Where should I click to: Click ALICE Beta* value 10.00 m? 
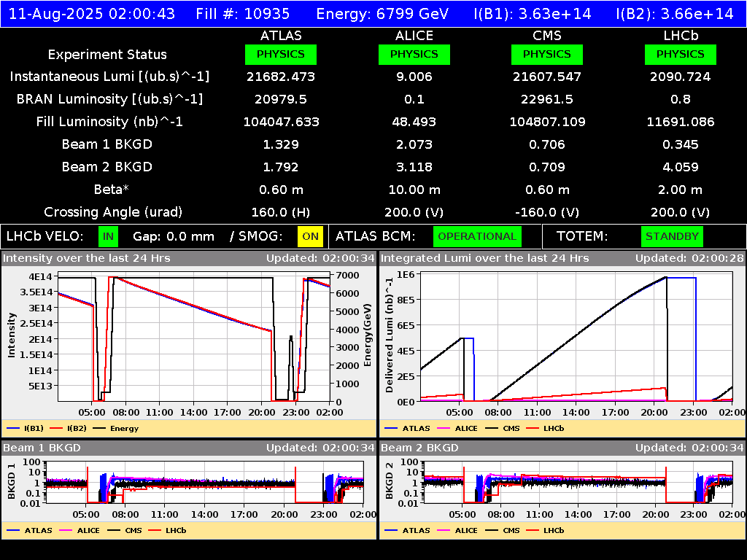pos(414,190)
